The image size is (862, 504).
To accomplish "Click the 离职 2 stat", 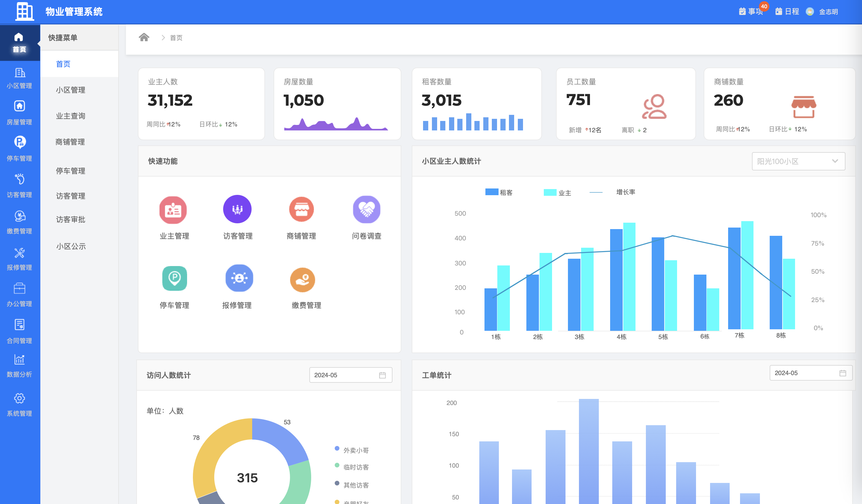I will click(x=634, y=130).
